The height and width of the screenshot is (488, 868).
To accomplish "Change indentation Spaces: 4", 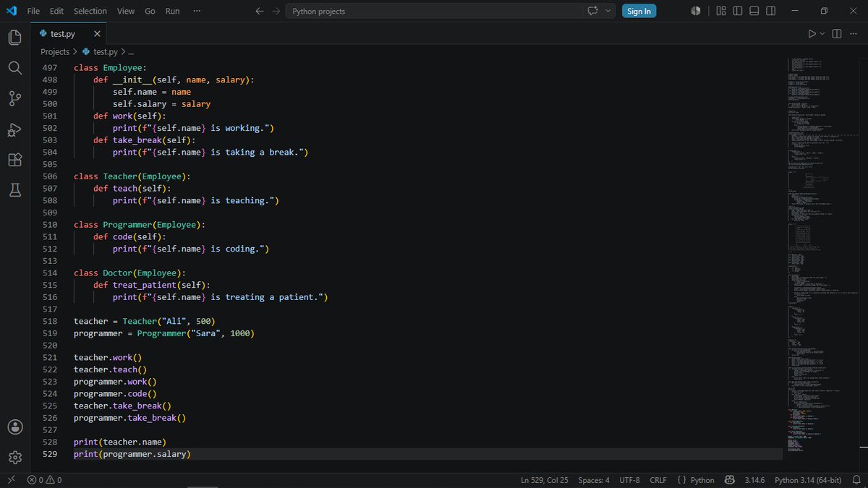I will coord(594,480).
